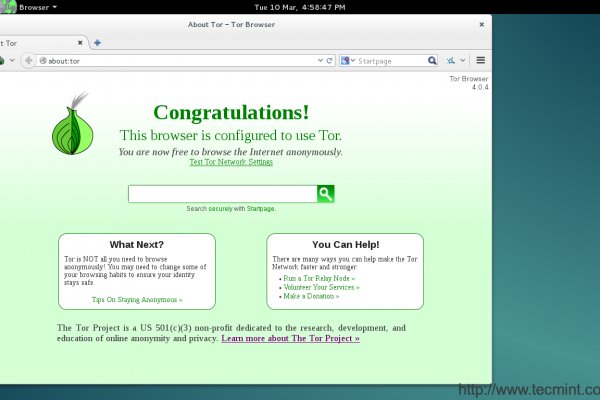Follow the Tips On Staying Anonymous link

[x=137, y=299]
